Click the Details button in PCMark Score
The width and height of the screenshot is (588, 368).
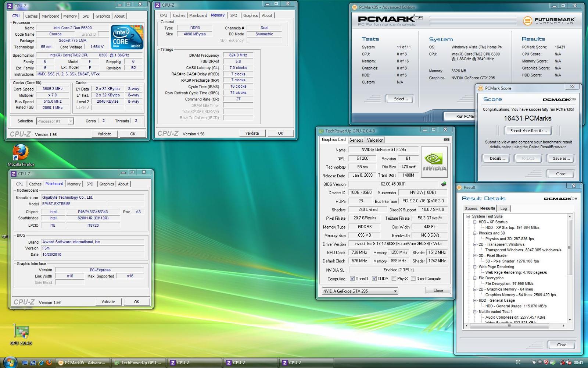[x=497, y=159]
